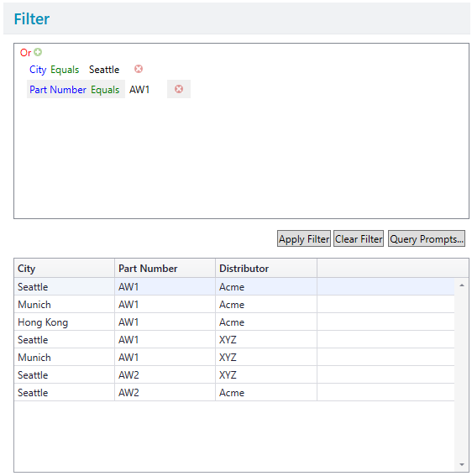The height and width of the screenshot is (476, 472).
Task: Click the green plus icon beside Or
Action: point(38,52)
